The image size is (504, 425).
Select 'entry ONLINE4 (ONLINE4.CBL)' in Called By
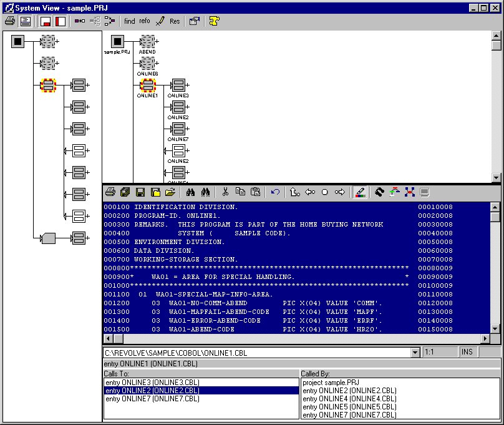point(349,399)
